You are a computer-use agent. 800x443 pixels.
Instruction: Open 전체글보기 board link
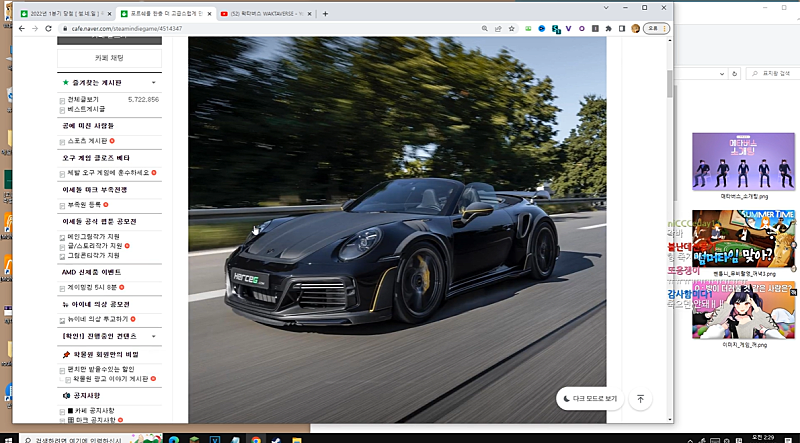point(83,100)
